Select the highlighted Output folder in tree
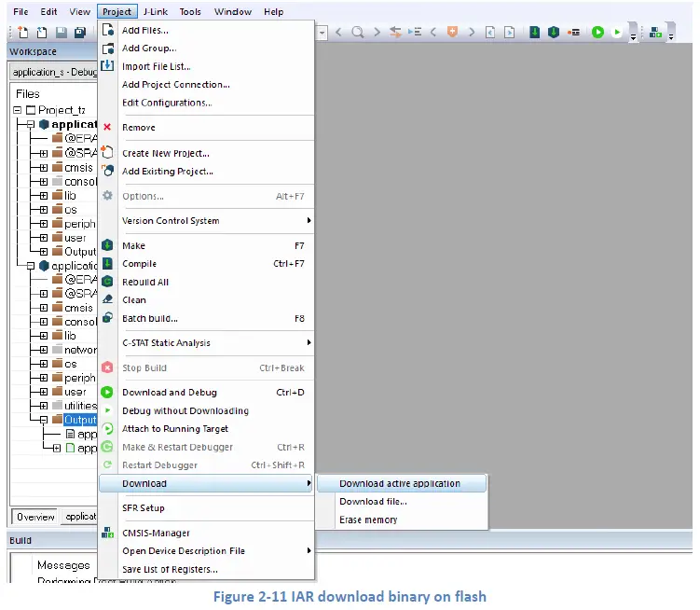Viewport: 700px width, 610px height. tap(80, 420)
